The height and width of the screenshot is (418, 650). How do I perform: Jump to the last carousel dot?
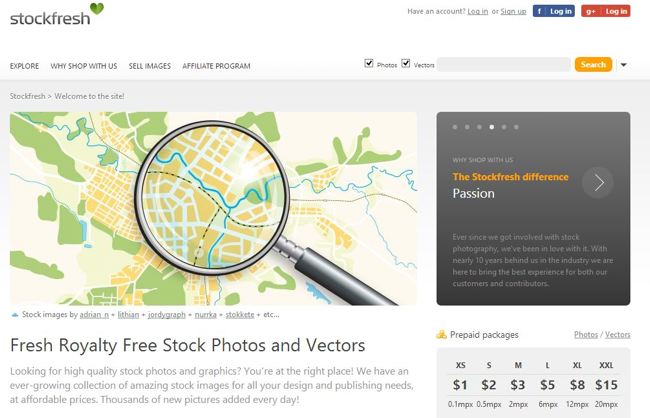click(x=517, y=128)
